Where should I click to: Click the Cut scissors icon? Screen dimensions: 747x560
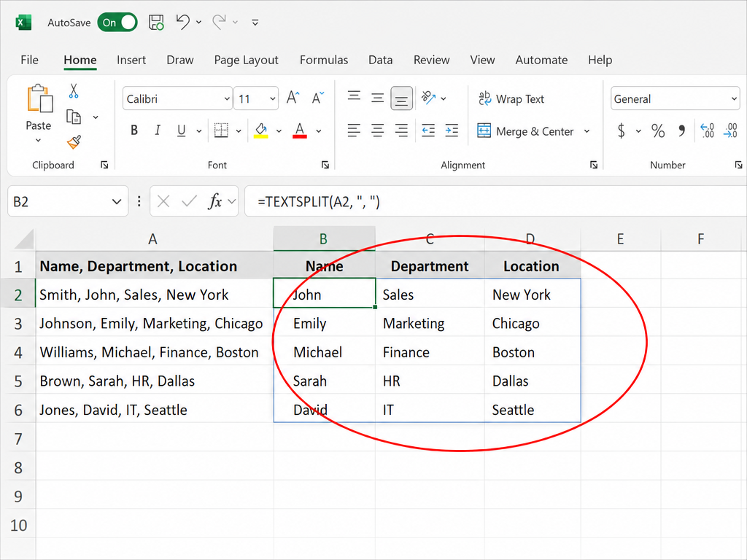pyautogui.click(x=74, y=91)
